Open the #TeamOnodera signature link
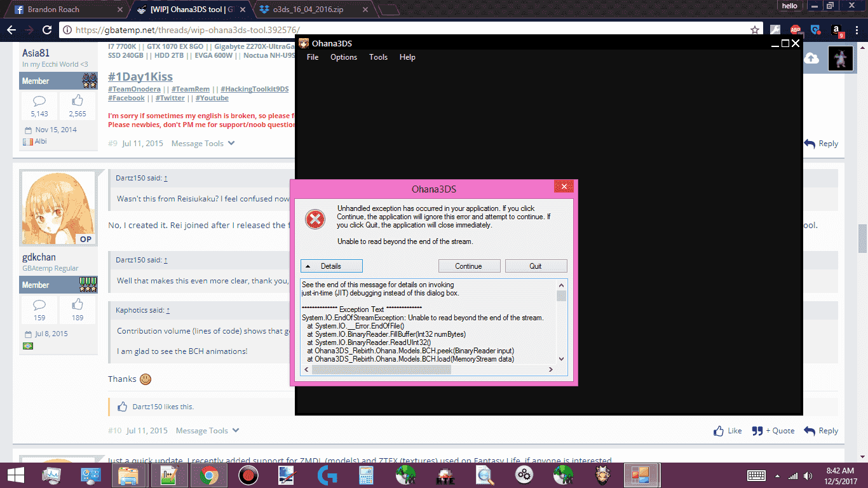Screen dimensions: 868x488 [134, 89]
